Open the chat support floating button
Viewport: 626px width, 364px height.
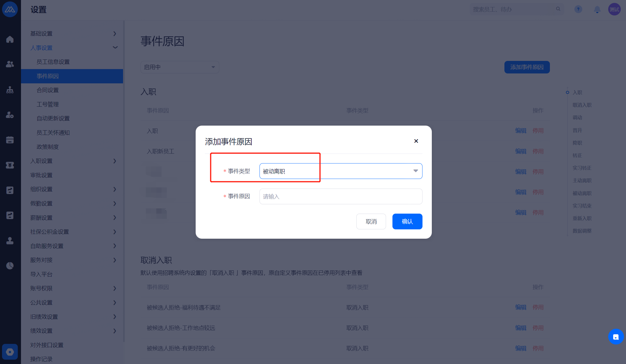pyautogui.click(x=616, y=337)
